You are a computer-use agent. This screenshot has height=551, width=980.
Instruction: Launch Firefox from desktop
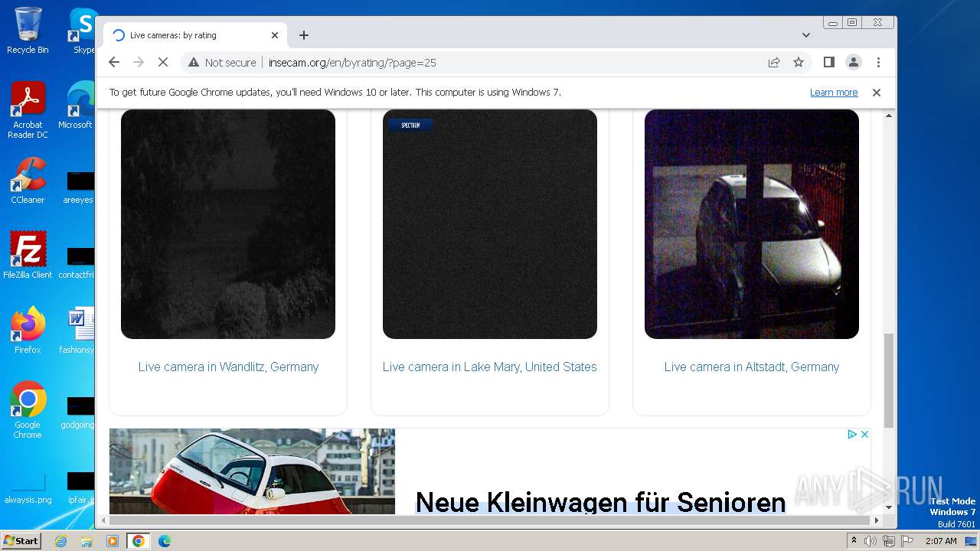(x=28, y=331)
